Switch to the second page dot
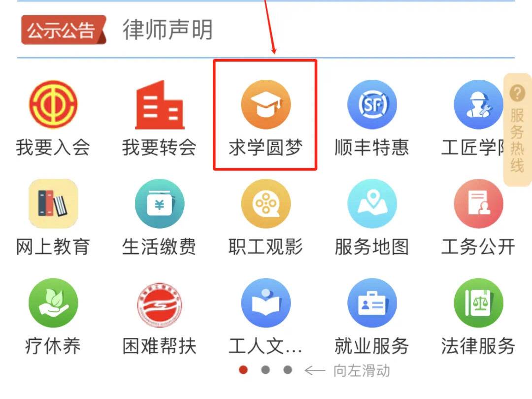532x399 pixels. tap(266, 370)
